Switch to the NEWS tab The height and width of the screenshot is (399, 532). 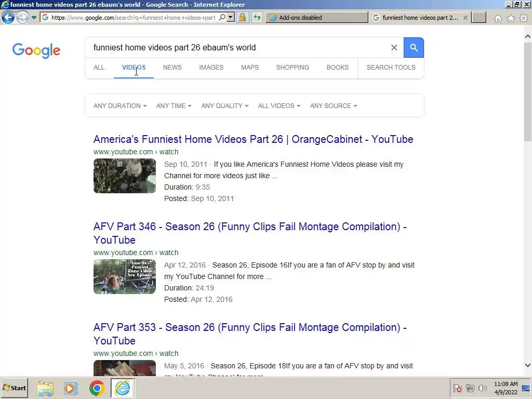point(172,68)
